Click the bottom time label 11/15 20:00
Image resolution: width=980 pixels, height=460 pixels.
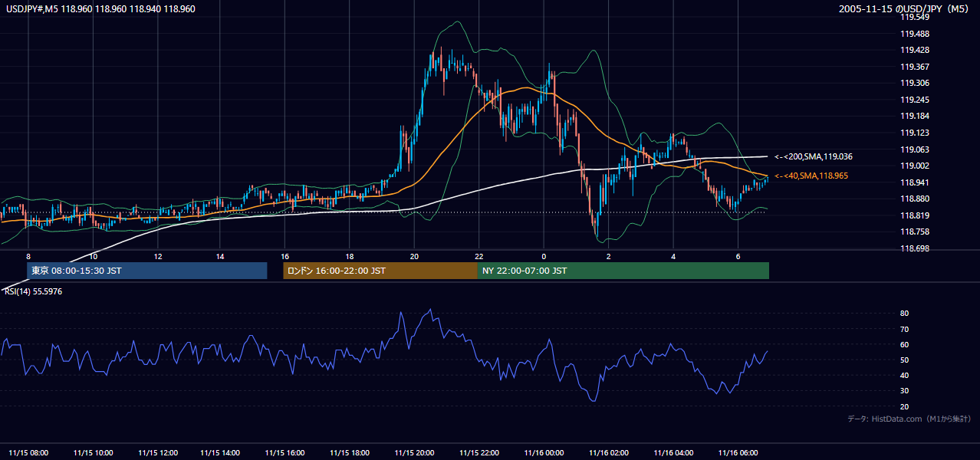(x=415, y=452)
